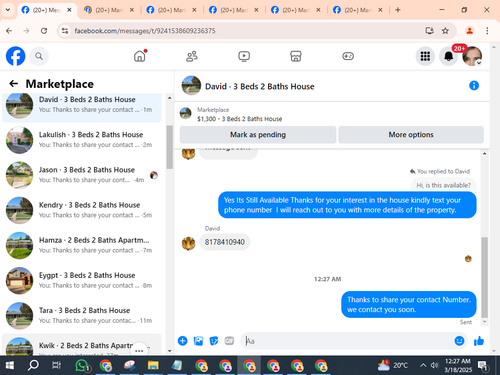
Task: Switch to the fourth browser tab
Action: point(234,10)
